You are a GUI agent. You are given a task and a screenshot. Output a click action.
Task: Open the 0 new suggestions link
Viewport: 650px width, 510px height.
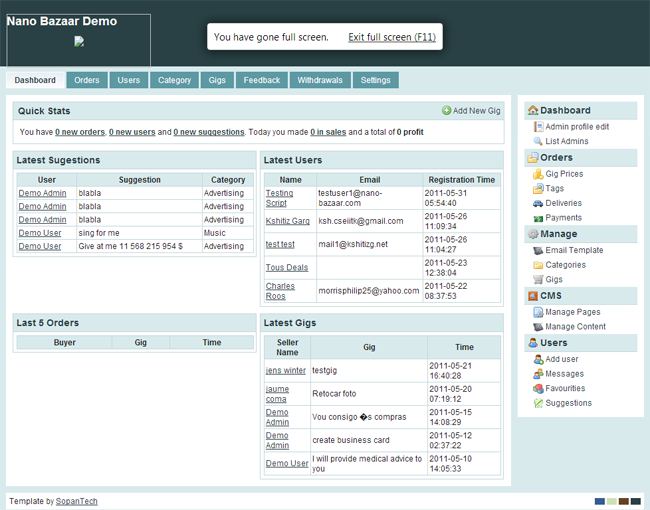[x=209, y=132]
